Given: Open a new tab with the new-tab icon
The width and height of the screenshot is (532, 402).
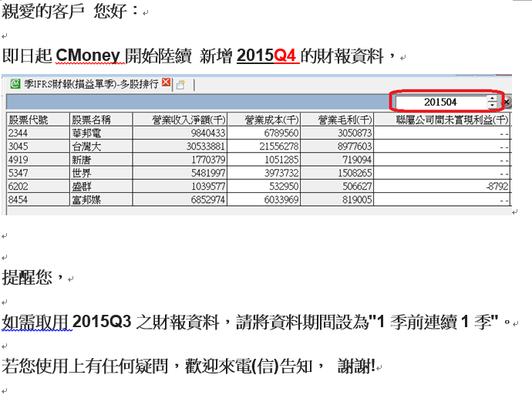Looking at the screenshot, I should click(x=181, y=85).
